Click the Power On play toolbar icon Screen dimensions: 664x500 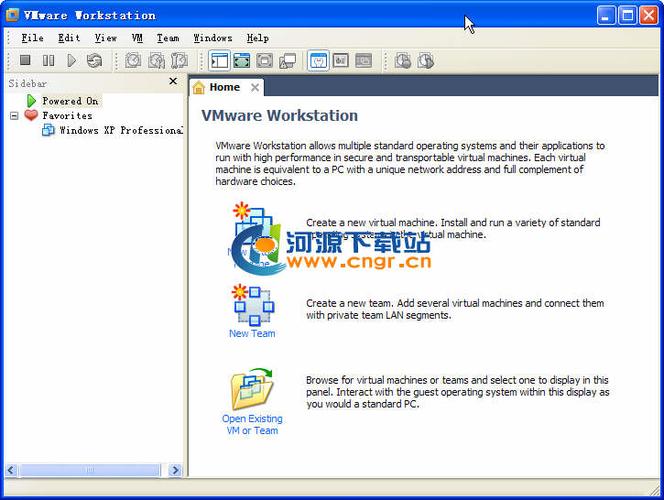tap(72, 61)
